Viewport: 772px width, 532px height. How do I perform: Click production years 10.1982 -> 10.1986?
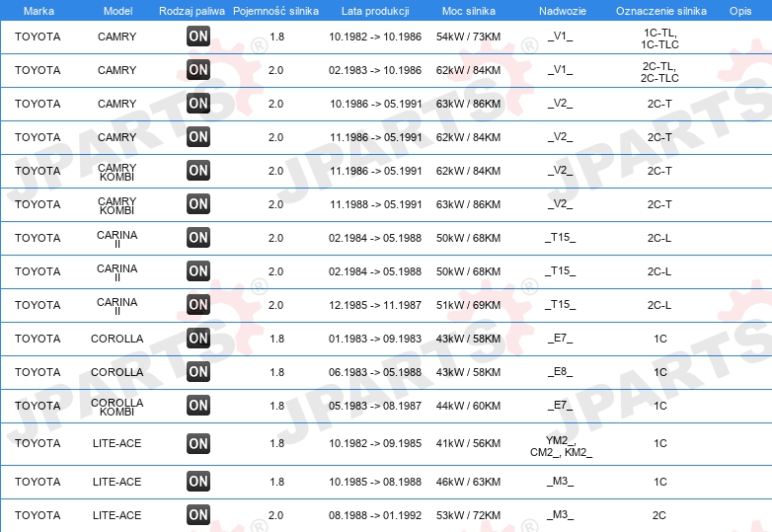[375, 37]
